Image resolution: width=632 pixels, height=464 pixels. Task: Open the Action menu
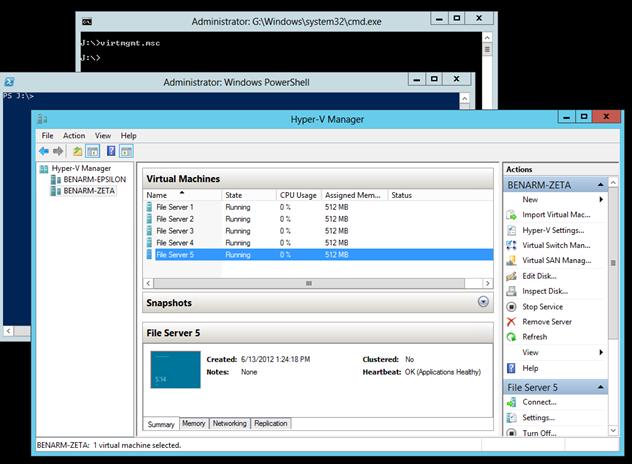point(74,136)
